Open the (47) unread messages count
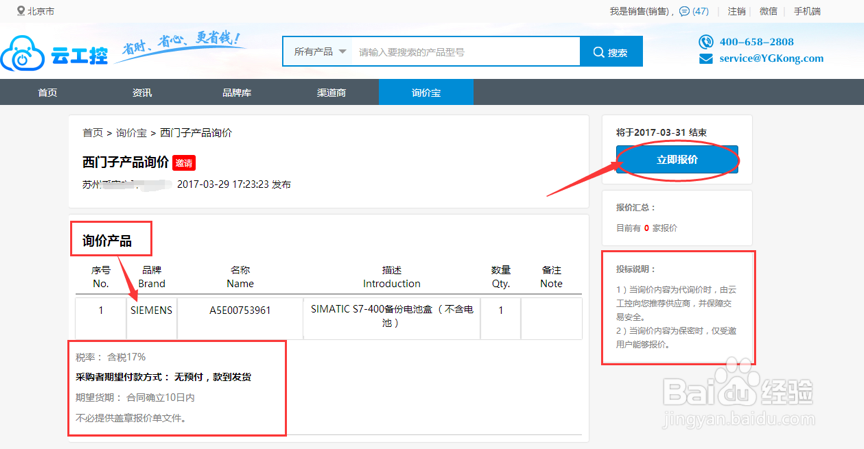 pos(700,11)
